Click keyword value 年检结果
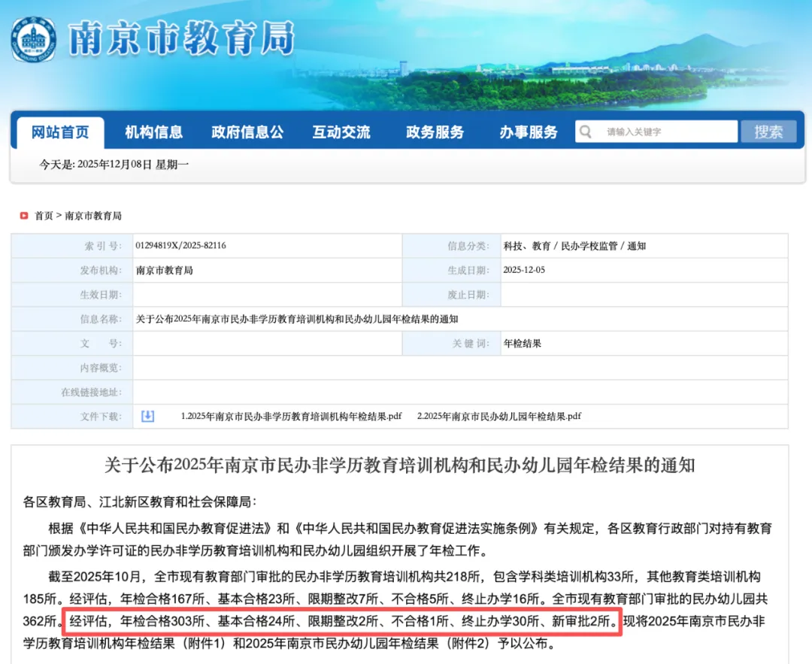Screen dimensions: 812x664 click(522, 344)
